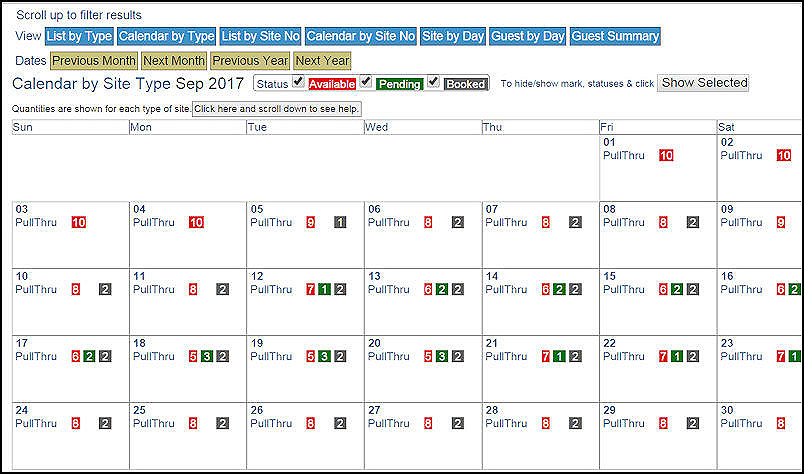Click the red available count on September 01
This screenshot has width=804, height=474.
[666, 155]
